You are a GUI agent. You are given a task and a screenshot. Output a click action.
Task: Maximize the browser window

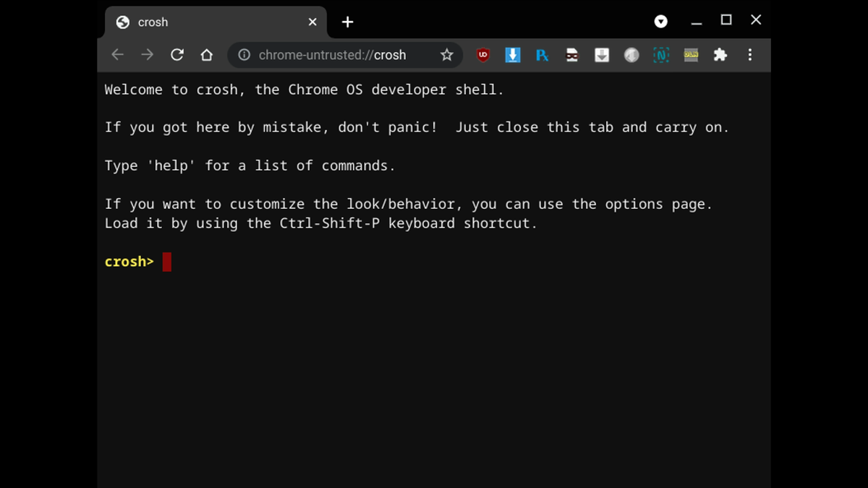click(x=726, y=20)
